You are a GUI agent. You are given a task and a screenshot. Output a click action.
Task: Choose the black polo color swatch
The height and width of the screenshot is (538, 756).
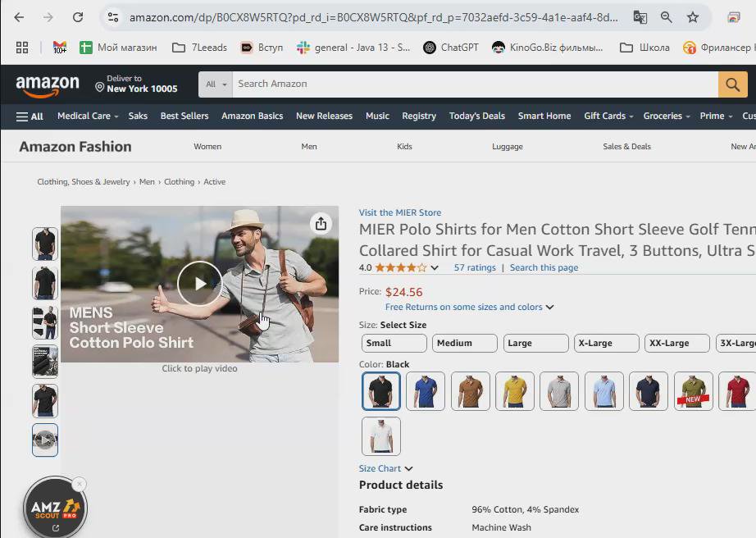click(x=381, y=391)
